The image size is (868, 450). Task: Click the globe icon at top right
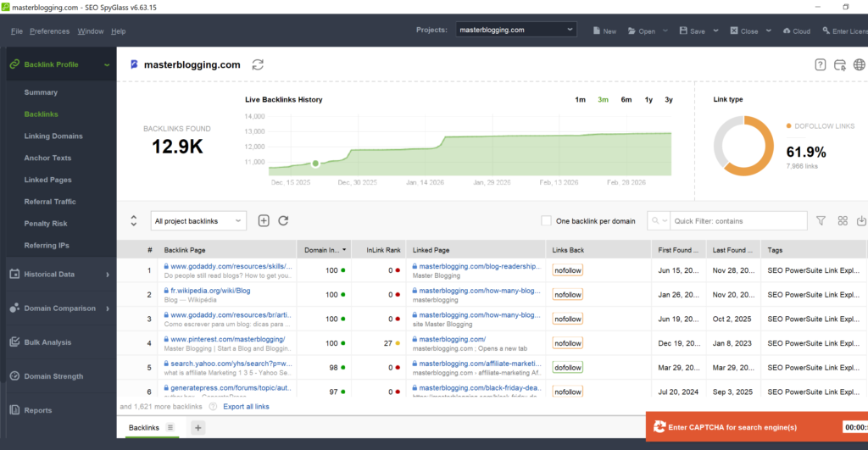tap(860, 64)
